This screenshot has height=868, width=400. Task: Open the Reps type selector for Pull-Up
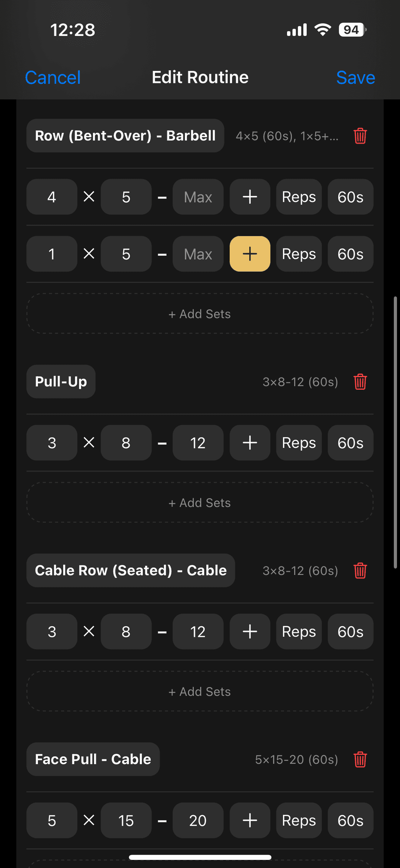[x=299, y=442]
